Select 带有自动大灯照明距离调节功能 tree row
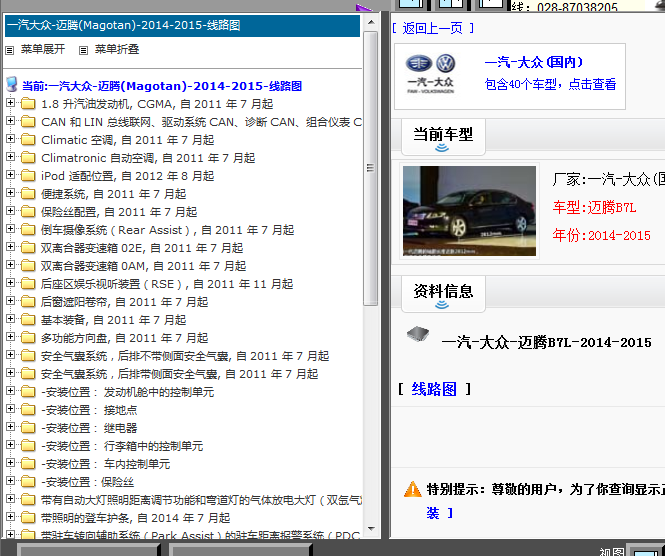 tap(201, 500)
